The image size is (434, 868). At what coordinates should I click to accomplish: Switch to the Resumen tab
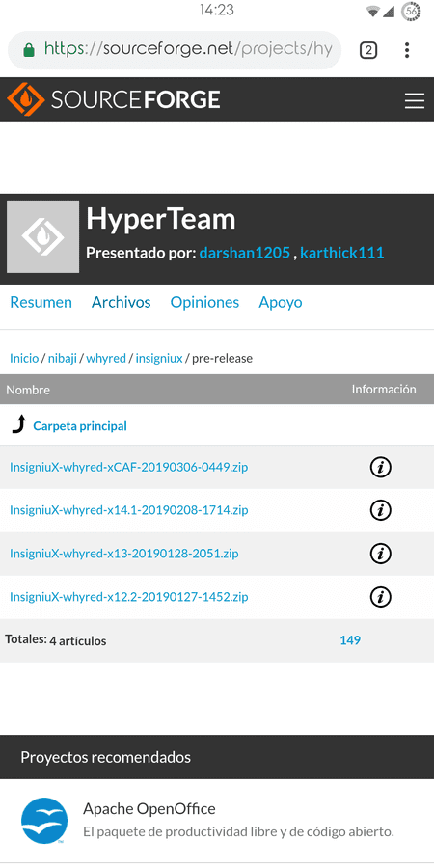41,302
